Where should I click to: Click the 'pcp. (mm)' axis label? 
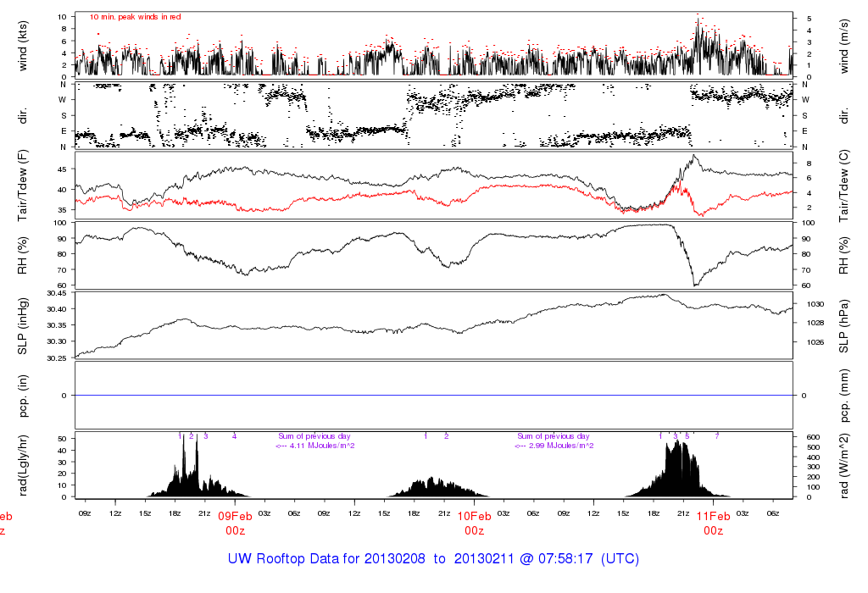pyautogui.click(x=843, y=396)
